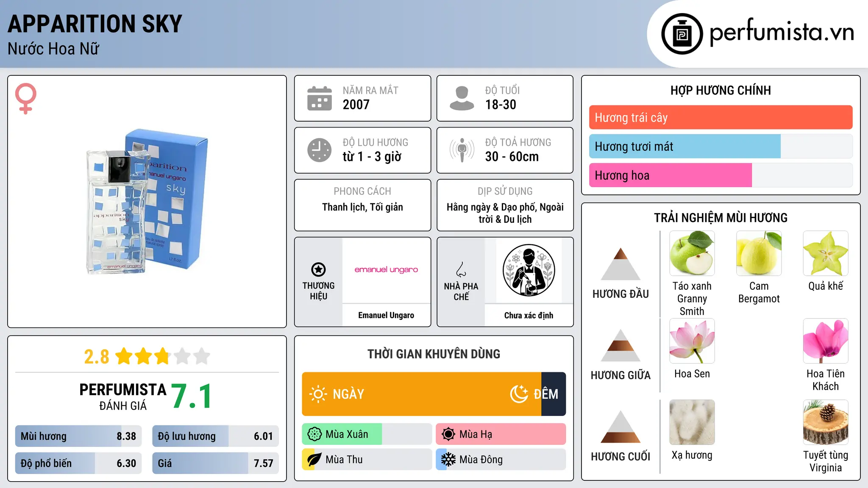
Task: Click the Hương hoa accord bar
Action: (721, 175)
